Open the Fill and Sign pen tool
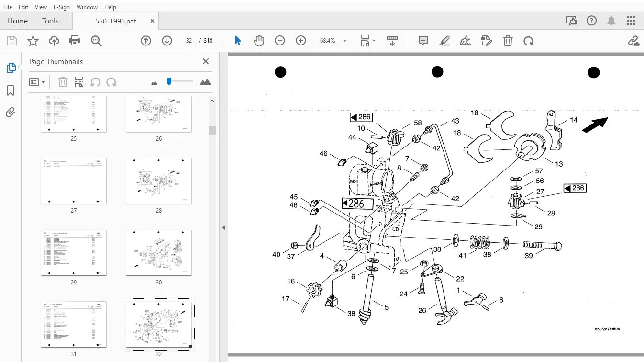The height and width of the screenshot is (362, 644). pos(466,41)
